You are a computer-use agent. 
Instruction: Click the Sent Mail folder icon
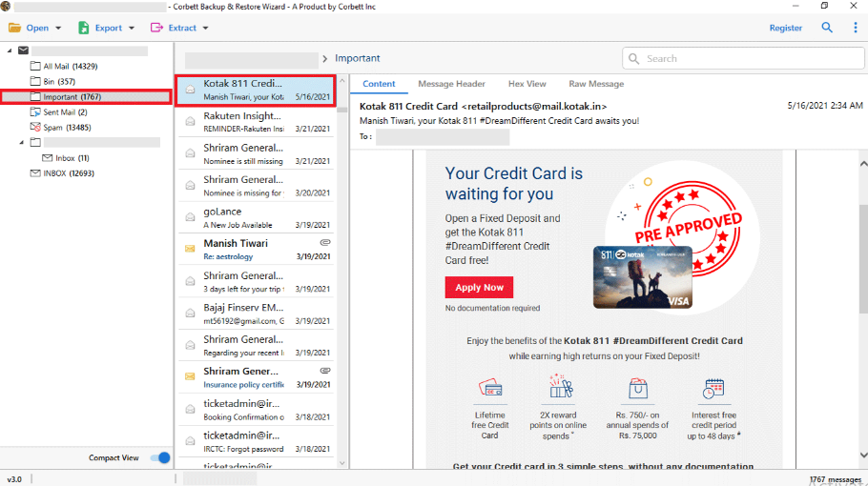pos(35,112)
